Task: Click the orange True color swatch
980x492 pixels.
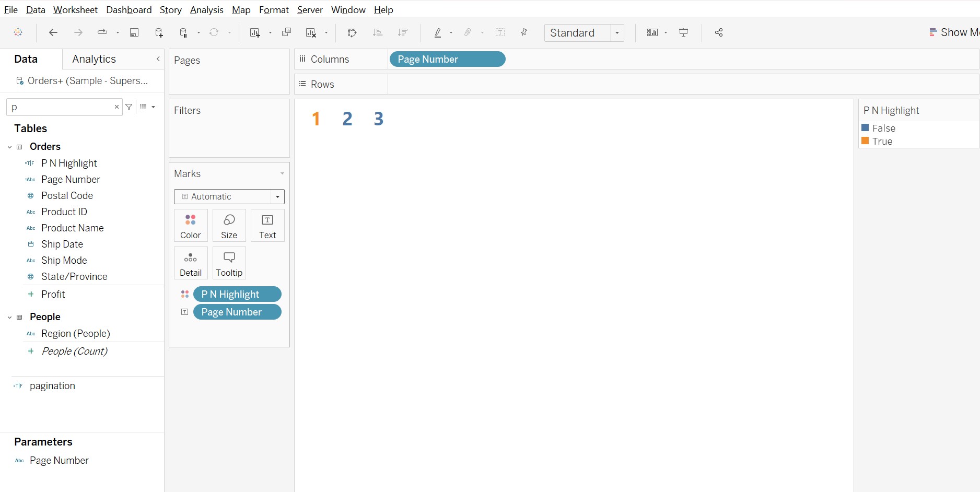Action: (865, 141)
